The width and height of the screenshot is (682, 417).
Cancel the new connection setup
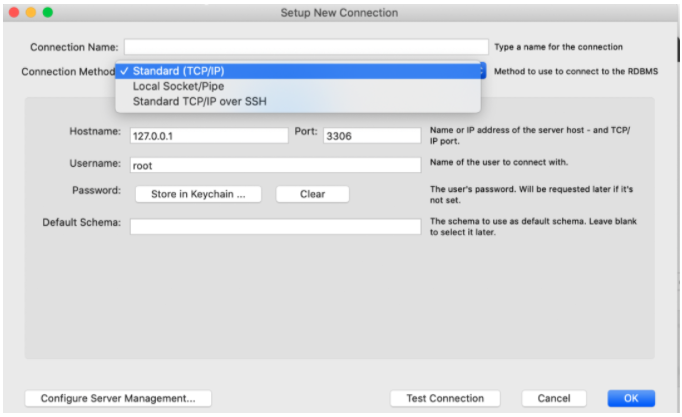(x=554, y=398)
